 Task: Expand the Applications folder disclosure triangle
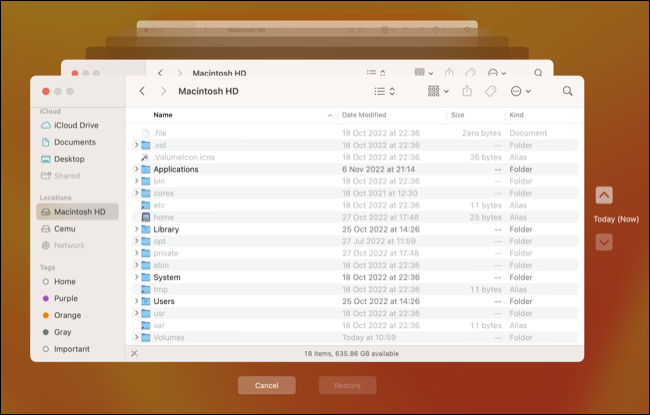pos(136,170)
